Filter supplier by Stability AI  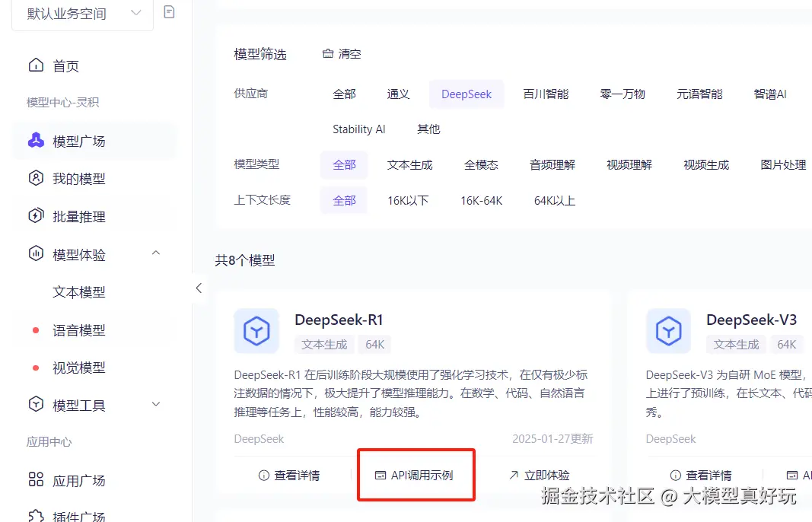[x=359, y=129]
